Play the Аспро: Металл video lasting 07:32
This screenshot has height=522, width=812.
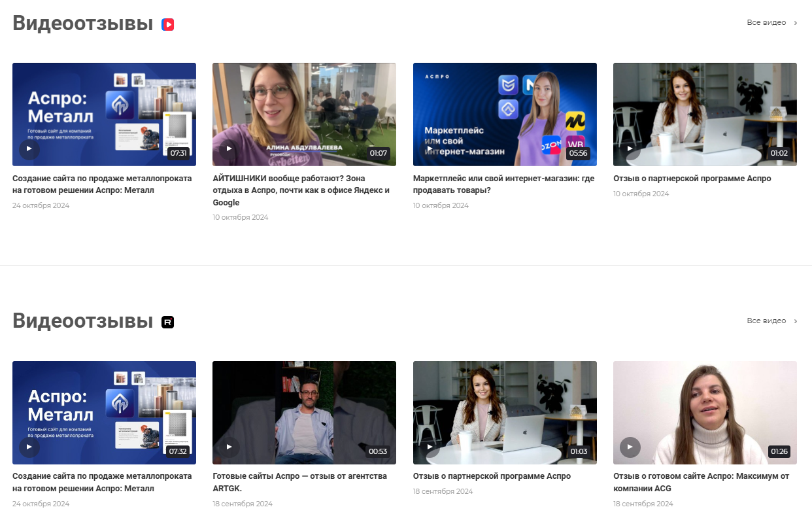pyautogui.click(x=29, y=447)
